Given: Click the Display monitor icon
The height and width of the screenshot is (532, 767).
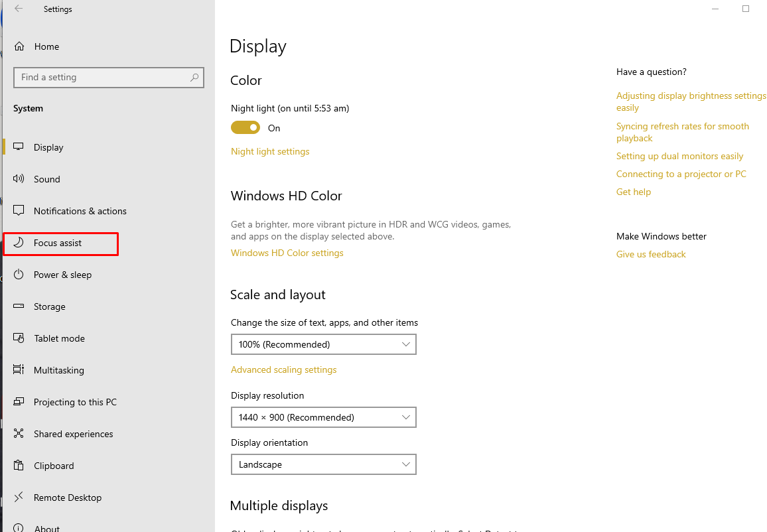Looking at the screenshot, I should click(x=19, y=147).
